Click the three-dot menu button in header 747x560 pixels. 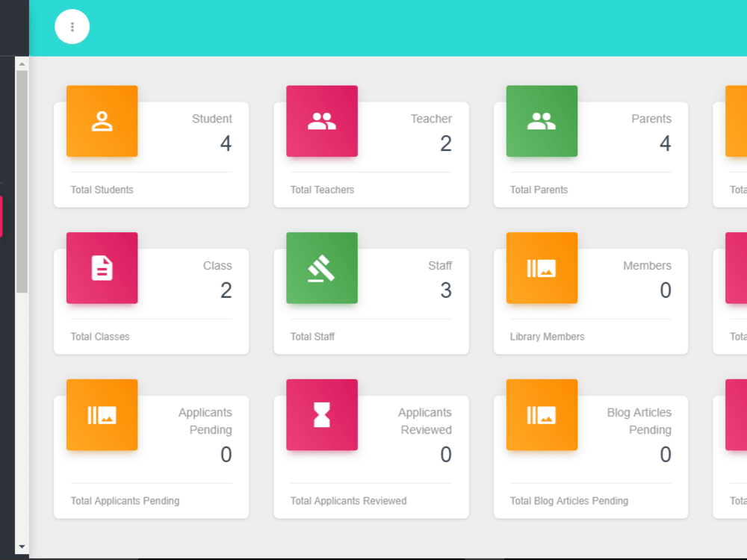72,27
